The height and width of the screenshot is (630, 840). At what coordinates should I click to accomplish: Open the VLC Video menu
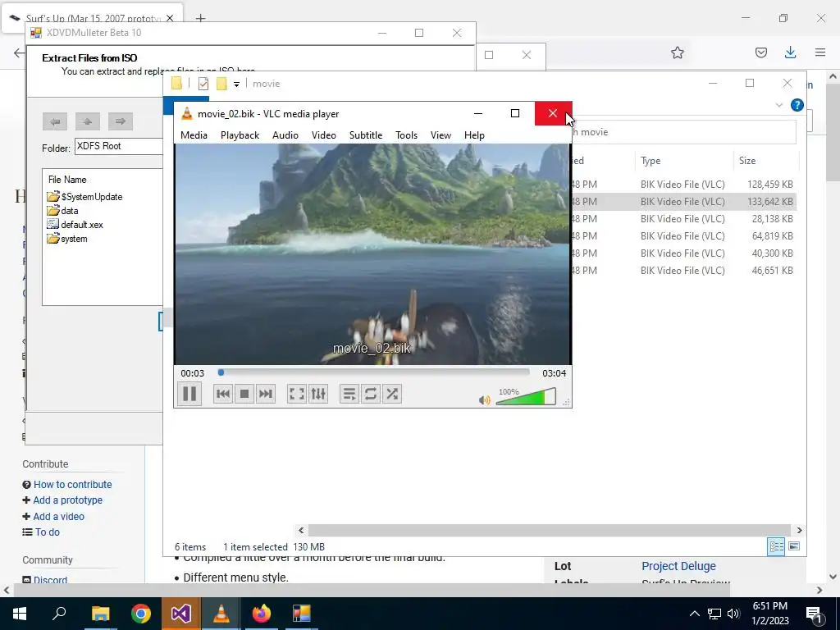pyautogui.click(x=324, y=135)
